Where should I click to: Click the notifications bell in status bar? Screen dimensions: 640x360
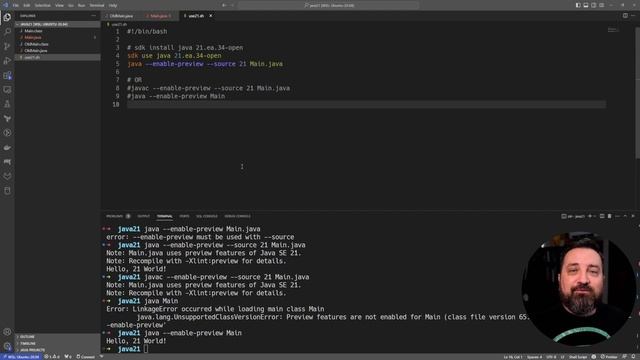(x=633, y=357)
